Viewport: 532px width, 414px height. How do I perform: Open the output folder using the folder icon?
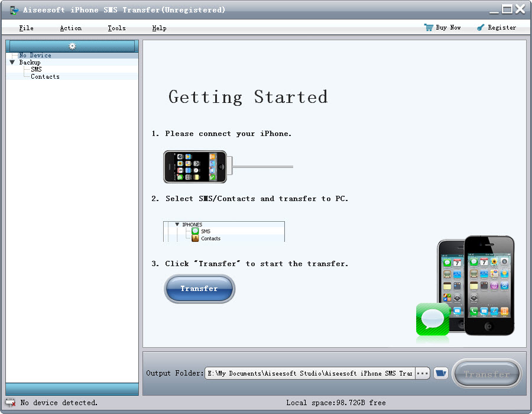[x=440, y=373]
